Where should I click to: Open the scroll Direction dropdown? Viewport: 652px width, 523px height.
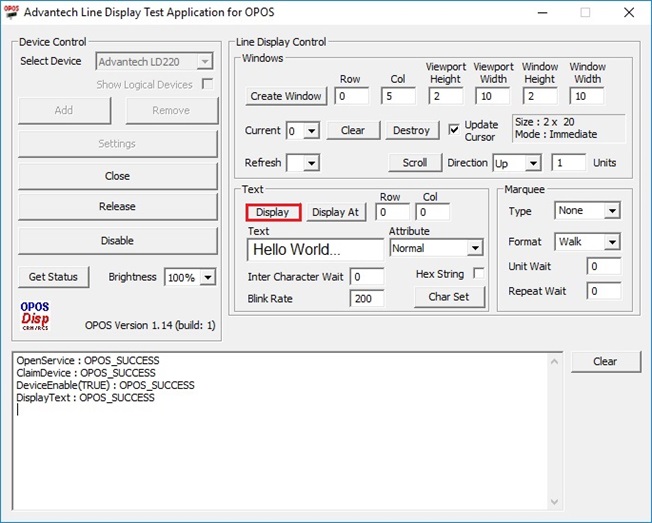coord(532,163)
